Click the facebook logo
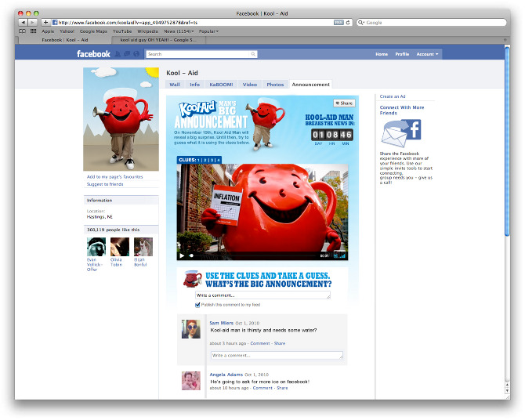Viewport: 525px width, 420px height. [x=93, y=54]
